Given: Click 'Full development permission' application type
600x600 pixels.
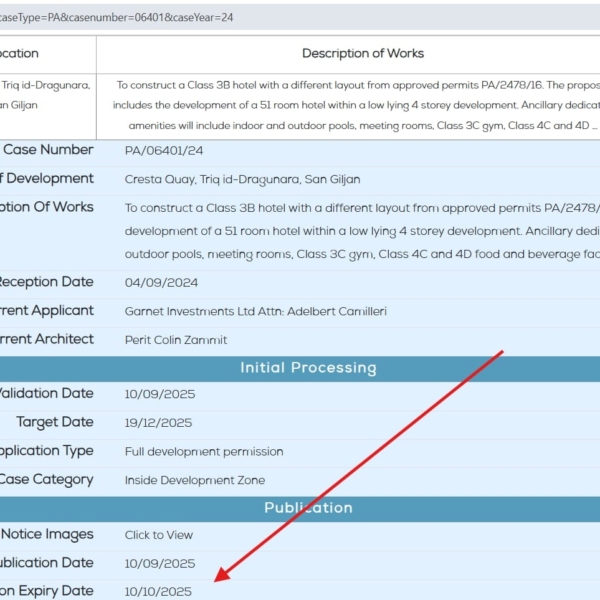Looking at the screenshot, I should coord(204,452).
